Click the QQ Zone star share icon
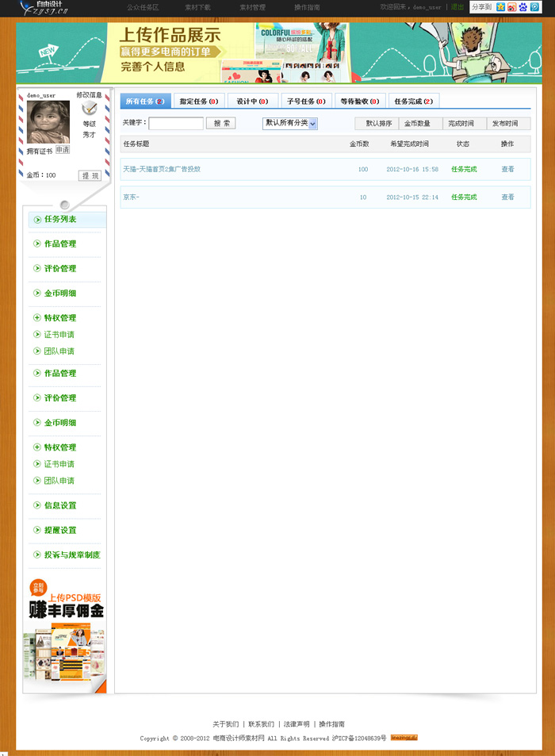This screenshot has height=756, width=555. click(x=501, y=7)
